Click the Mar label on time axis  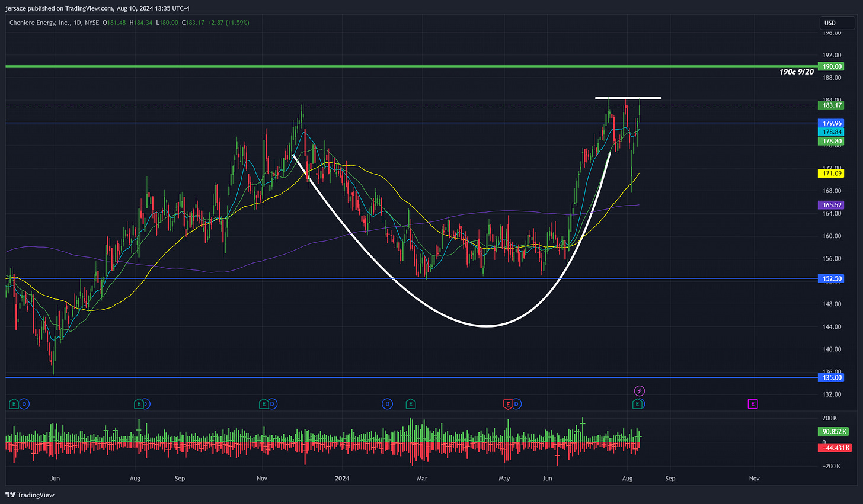(x=421, y=478)
